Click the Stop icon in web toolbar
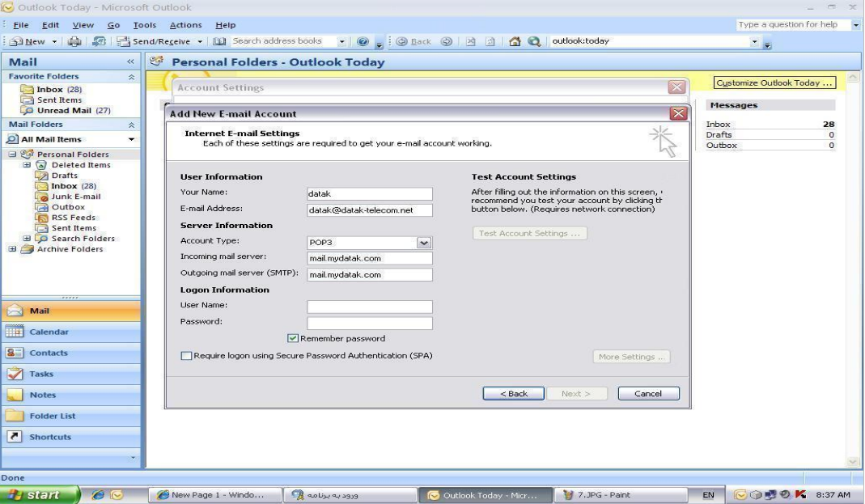The height and width of the screenshot is (504, 865). tap(471, 41)
